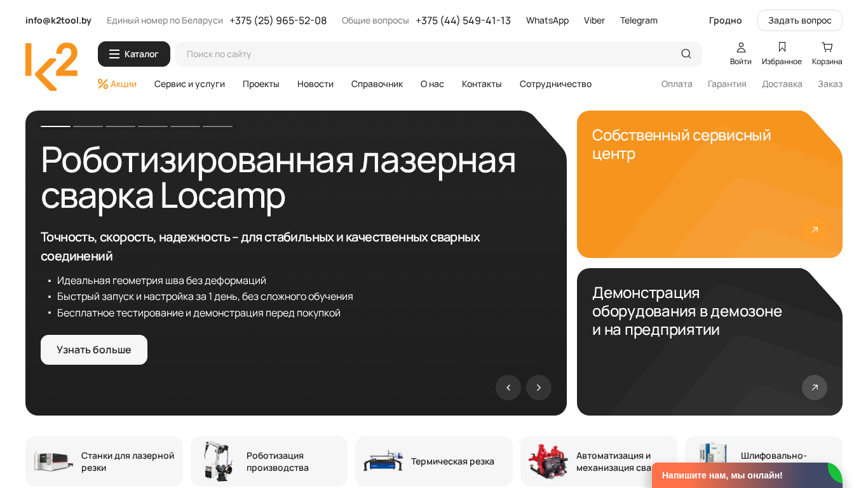Image resolution: width=868 pixels, height=488 pixels.
Task: Click the K2 logo
Action: click(x=51, y=67)
